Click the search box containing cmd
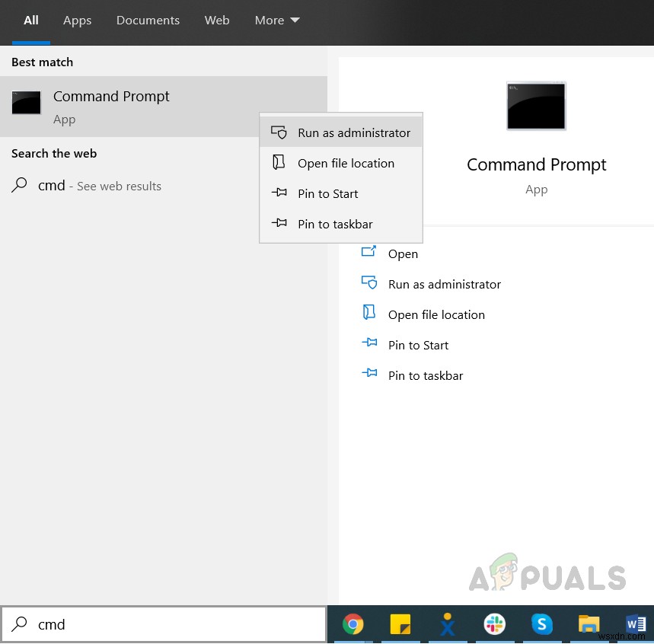Viewport: 654px width, 644px height. pos(164,624)
